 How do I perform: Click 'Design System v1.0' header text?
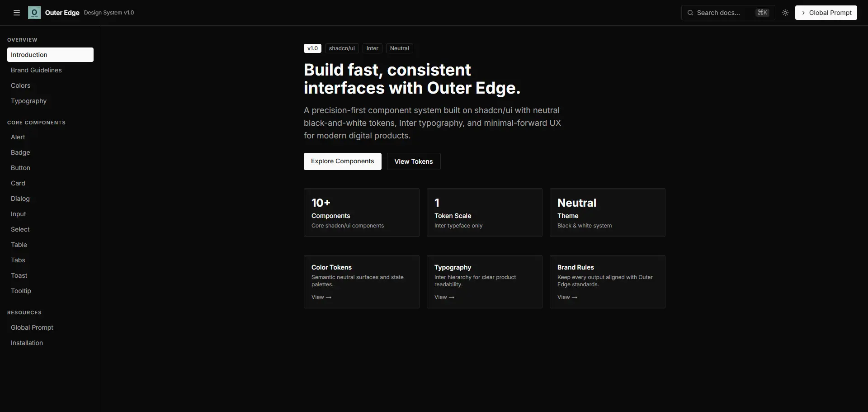click(x=109, y=13)
